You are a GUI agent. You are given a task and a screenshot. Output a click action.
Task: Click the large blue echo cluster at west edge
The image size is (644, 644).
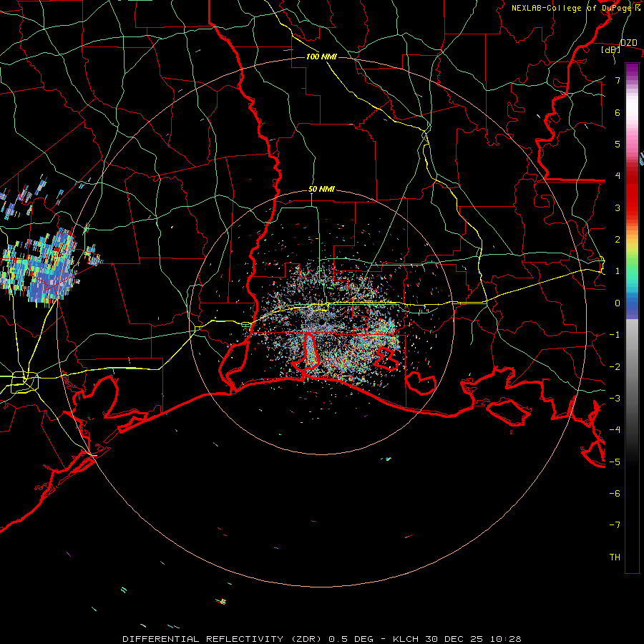(41, 267)
